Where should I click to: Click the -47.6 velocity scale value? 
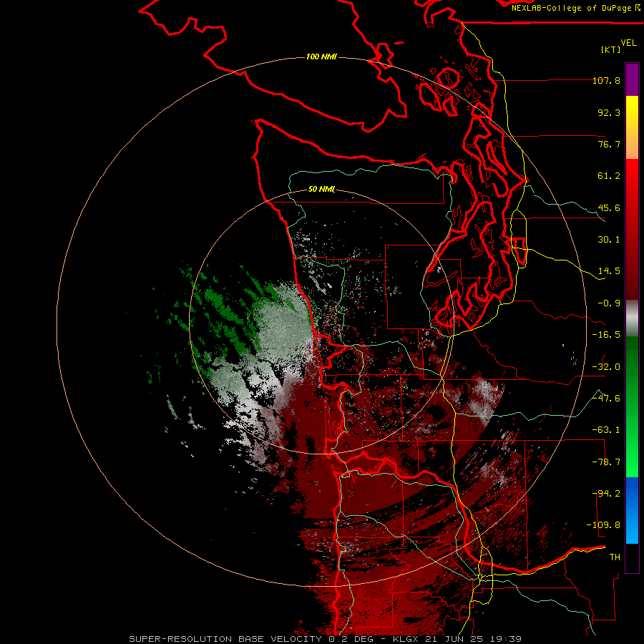(x=606, y=399)
